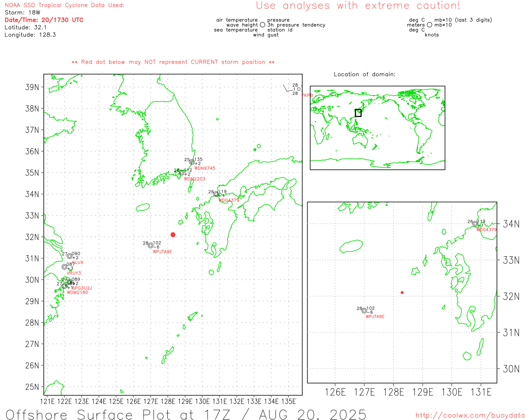The image size is (525, 420).
Task: Click the 'air temperature' legend label
Action: [237, 20]
